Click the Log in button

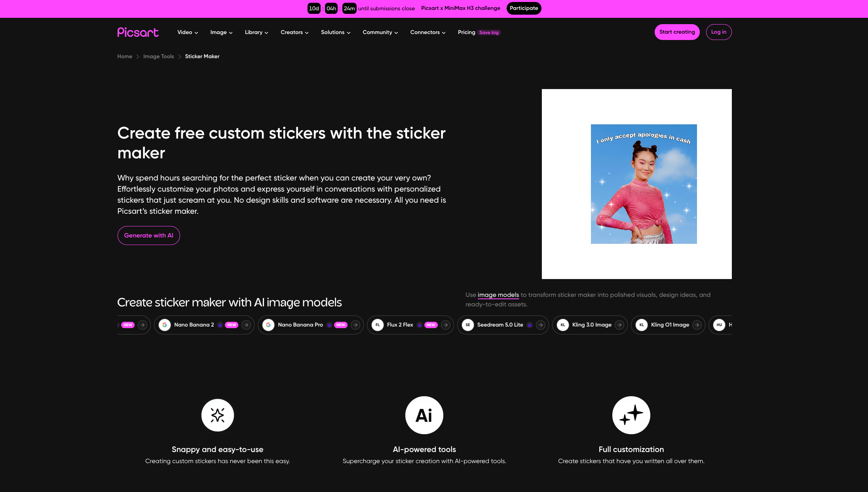click(719, 32)
